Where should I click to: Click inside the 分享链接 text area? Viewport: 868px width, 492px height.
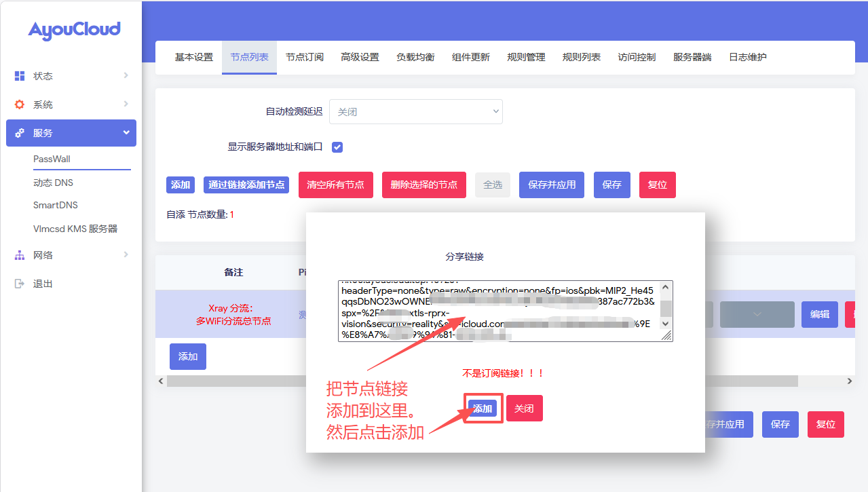point(499,311)
